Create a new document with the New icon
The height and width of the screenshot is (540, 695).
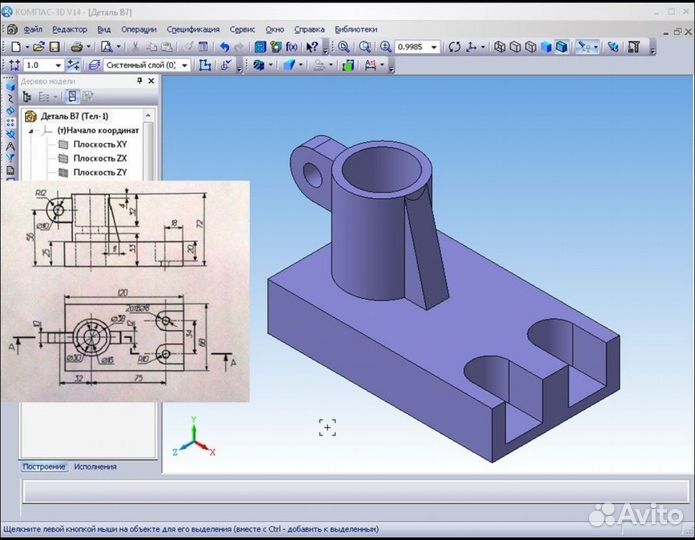(16, 47)
